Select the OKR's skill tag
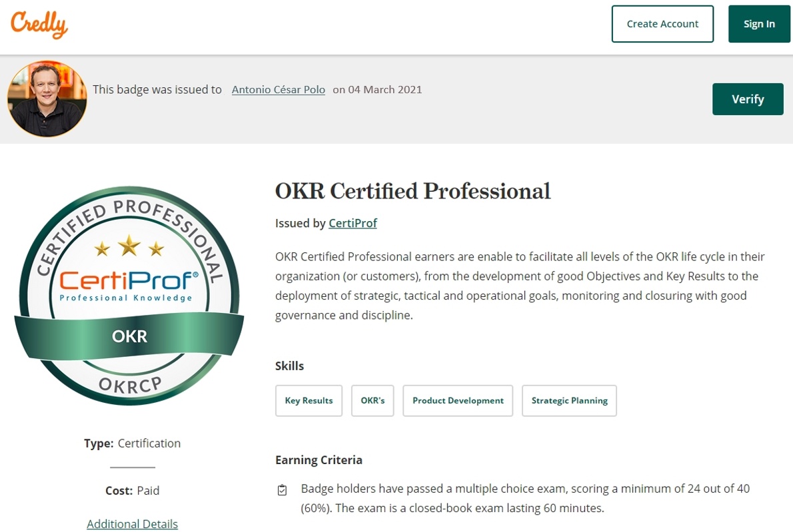Image resolution: width=793 pixels, height=532 pixels. pos(373,401)
